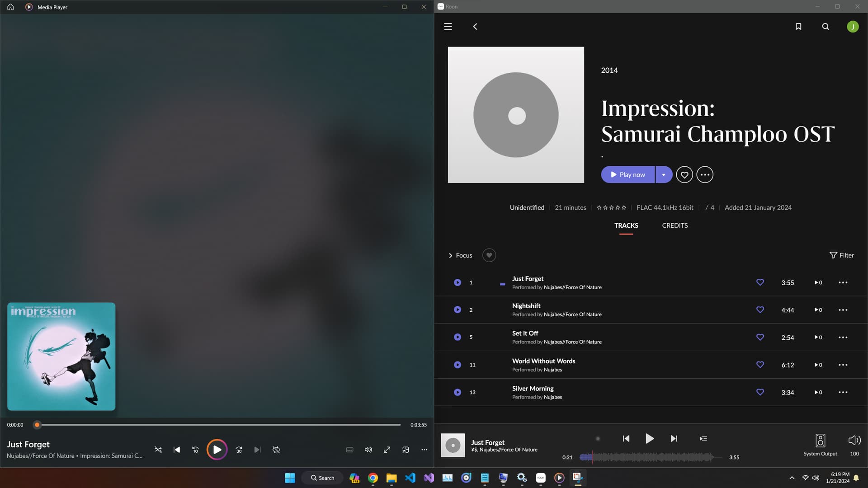Open more options for Set It Off
This screenshot has height=488, width=868.
[843, 338]
